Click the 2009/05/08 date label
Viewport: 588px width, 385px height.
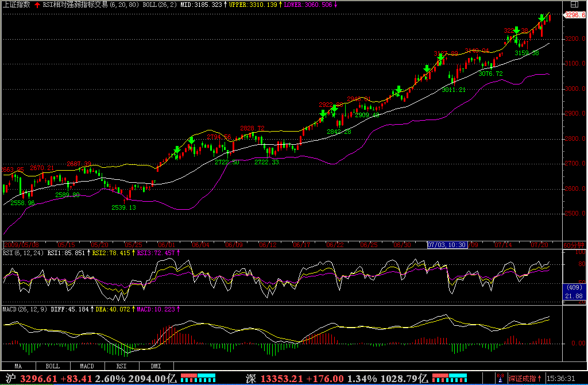pyautogui.click(x=21, y=245)
